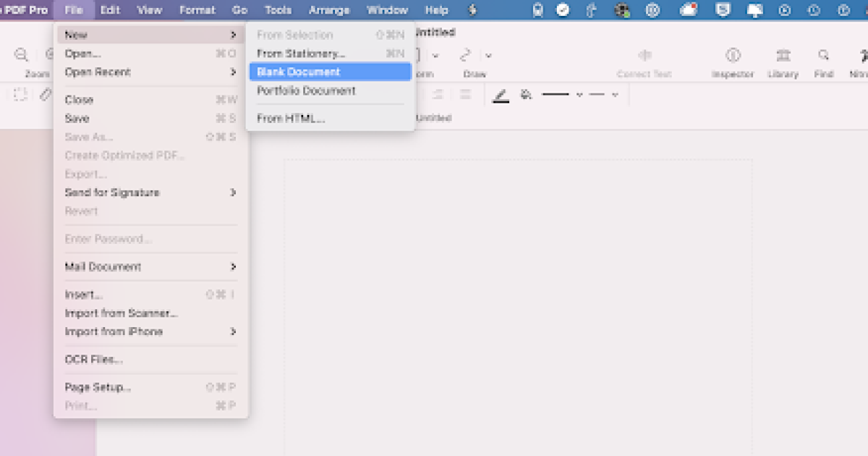This screenshot has width=868, height=456.
Task: Click the Correct Text tool icon
Action: [x=644, y=54]
